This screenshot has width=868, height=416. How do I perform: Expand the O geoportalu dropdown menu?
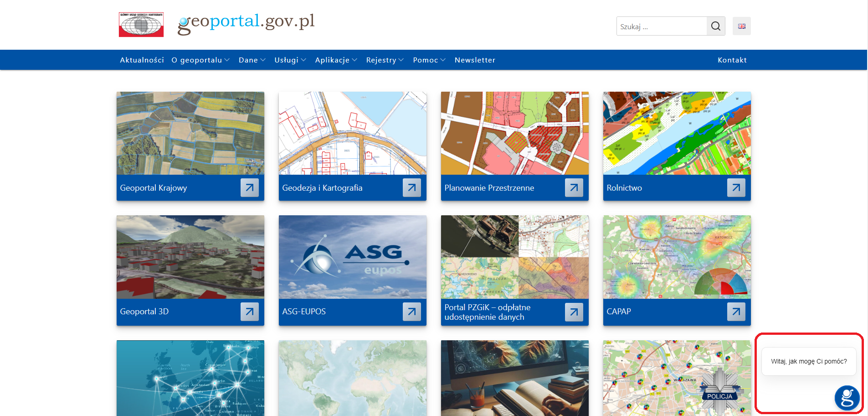click(x=200, y=60)
